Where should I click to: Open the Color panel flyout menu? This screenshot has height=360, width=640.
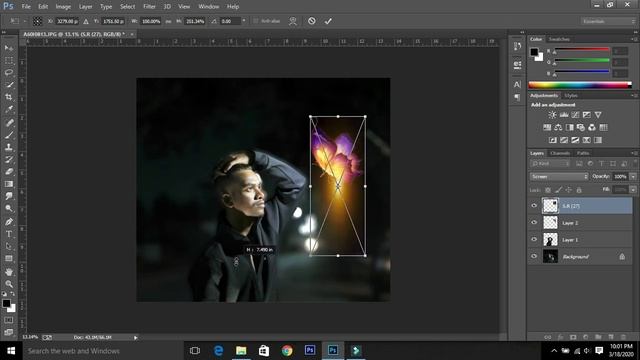tap(633, 39)
